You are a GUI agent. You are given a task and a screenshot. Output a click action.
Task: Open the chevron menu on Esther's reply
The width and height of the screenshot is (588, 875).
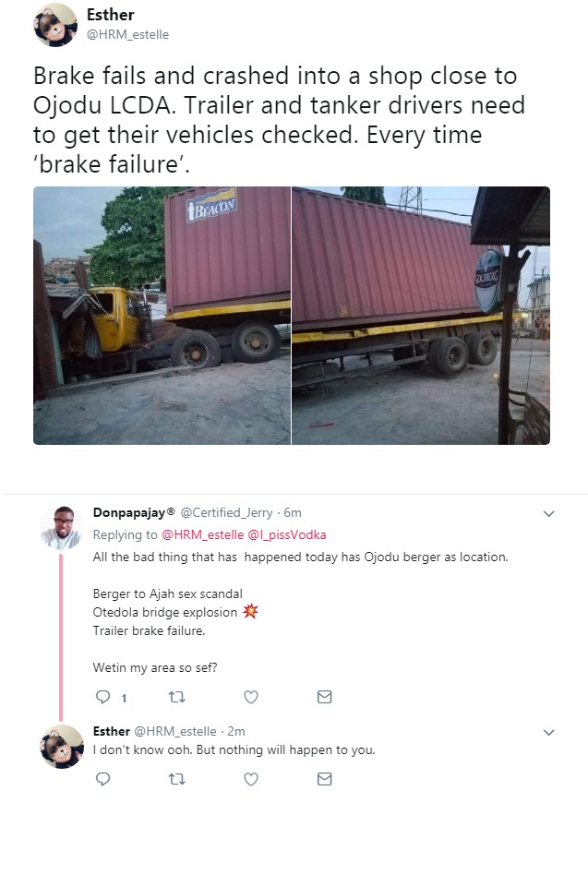tap(548, 732)
